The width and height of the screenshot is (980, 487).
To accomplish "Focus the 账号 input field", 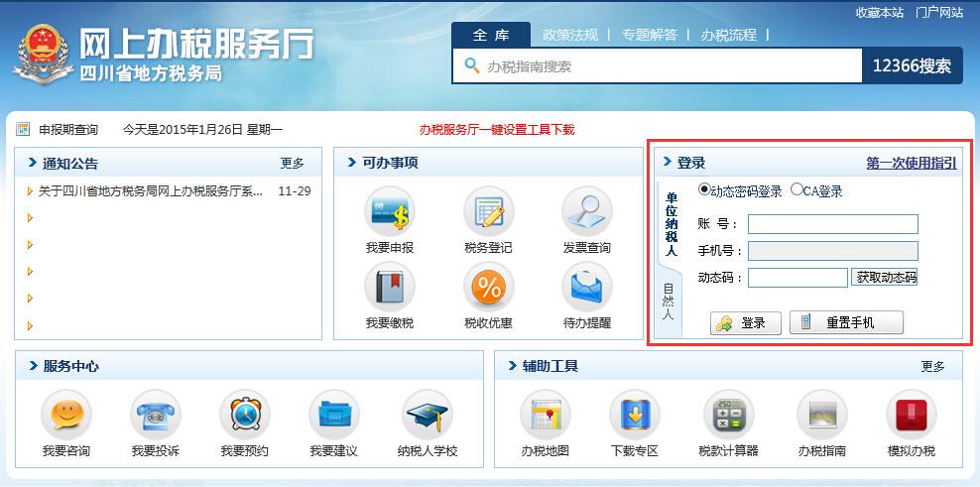I will 833,224.
